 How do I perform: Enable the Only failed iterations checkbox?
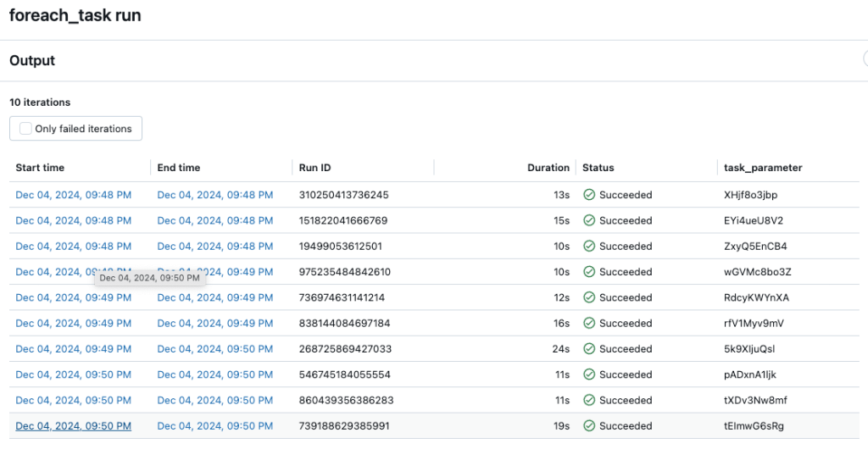pos(26,129)
